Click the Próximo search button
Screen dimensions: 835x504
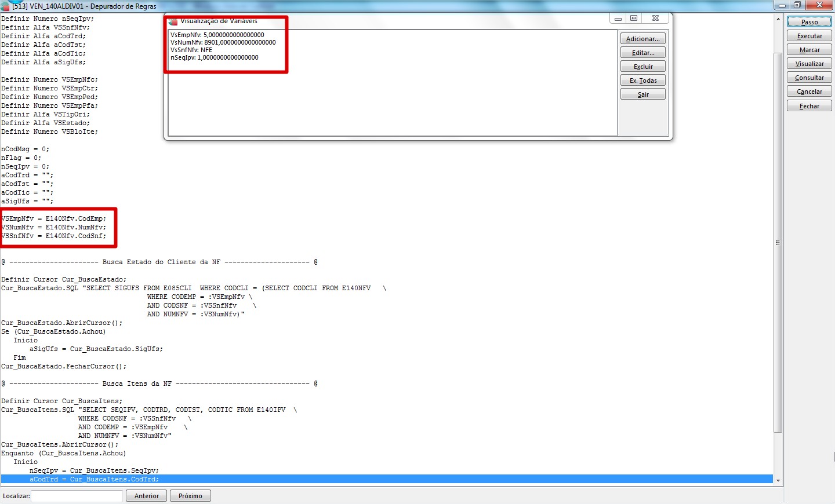tap(190, 496)
